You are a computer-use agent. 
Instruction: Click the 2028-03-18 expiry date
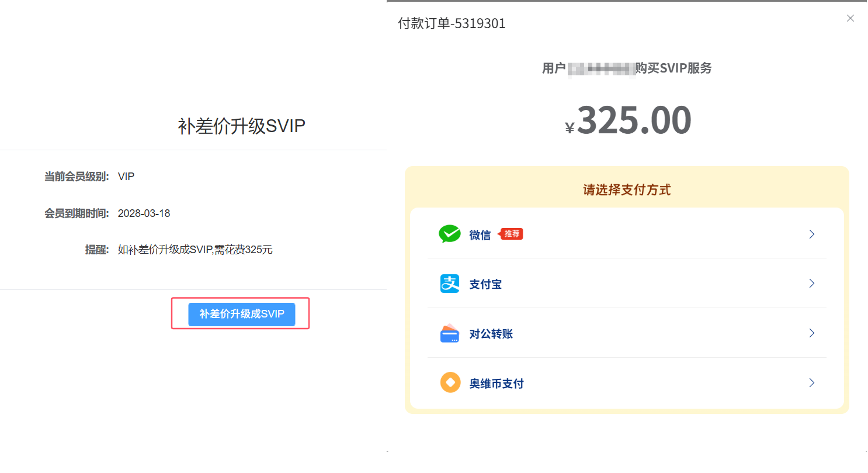(x=144, y=213)
